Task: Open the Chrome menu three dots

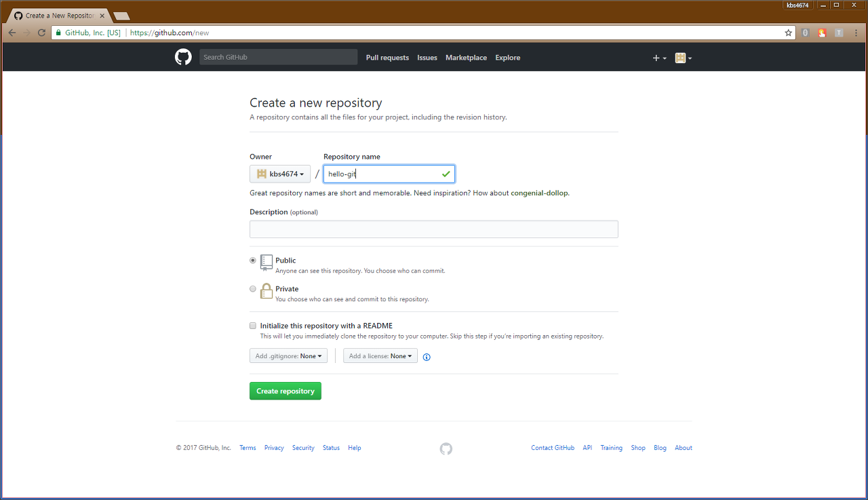Action: click(x=856, y=33)
